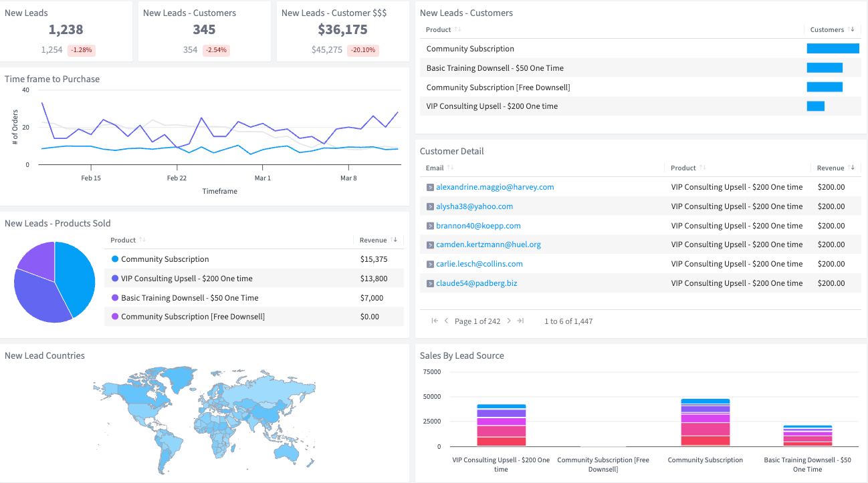
Task: Expand row for alexandrine.maggio@harvey.com
Action: (430, 188)
